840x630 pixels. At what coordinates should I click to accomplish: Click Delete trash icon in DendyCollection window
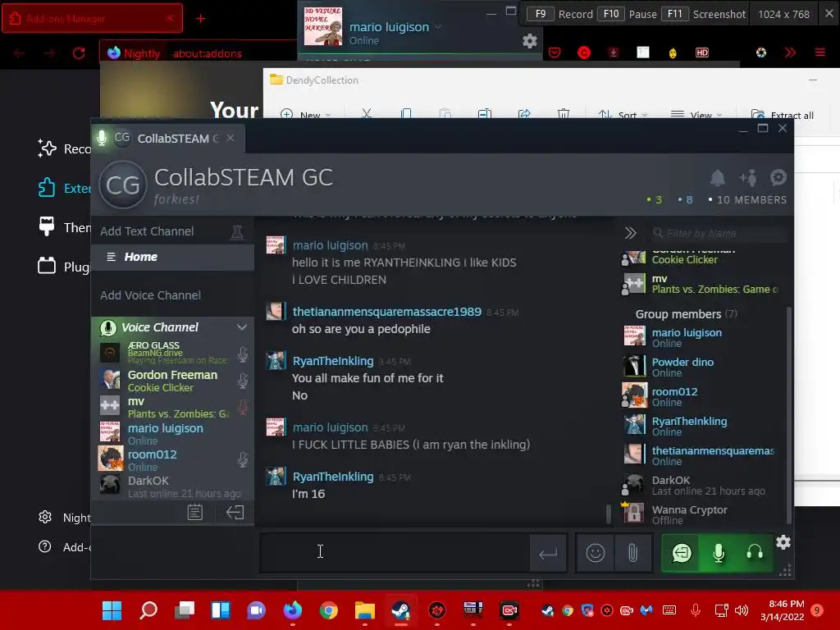pos(564,113)
